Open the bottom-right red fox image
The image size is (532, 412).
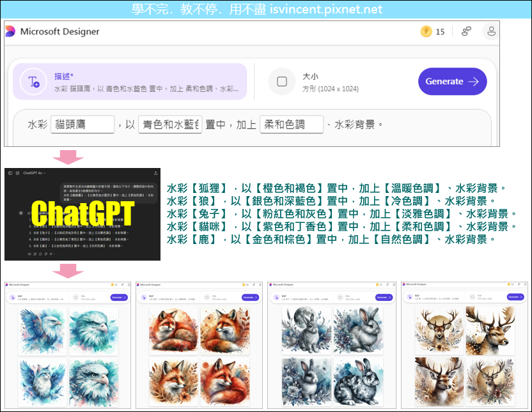(x=225, y=382)
